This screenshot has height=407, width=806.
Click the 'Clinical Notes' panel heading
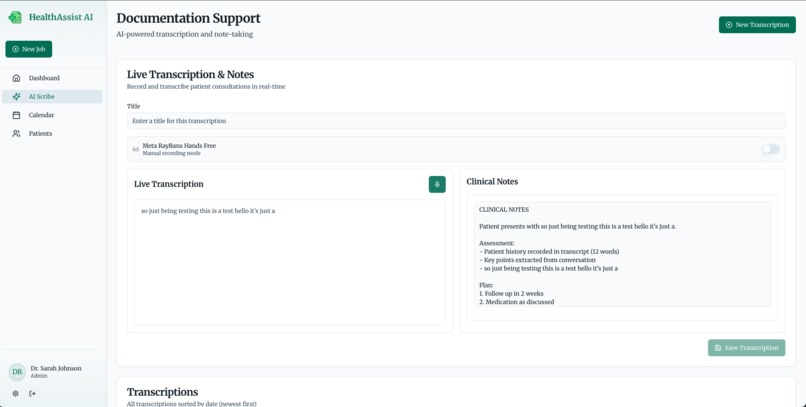coord(492,182)
